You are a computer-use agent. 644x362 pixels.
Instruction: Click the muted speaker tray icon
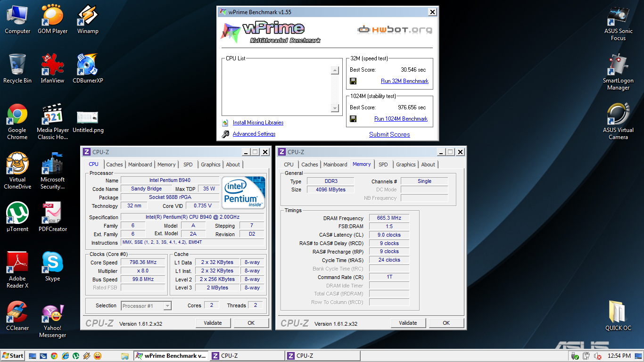598,356
